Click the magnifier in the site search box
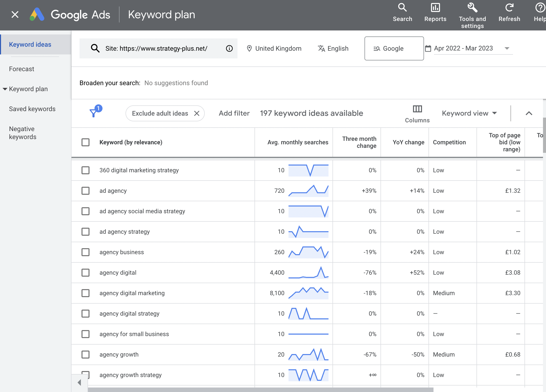Screen dimensions: 546x392 point(95,48)
